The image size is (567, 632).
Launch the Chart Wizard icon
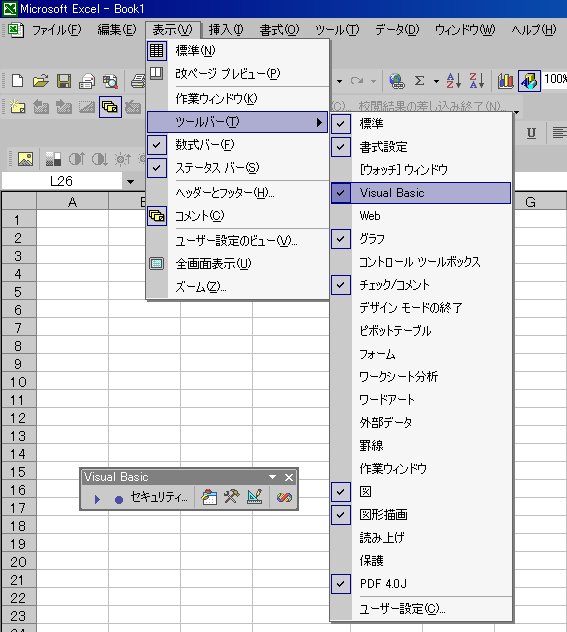point(505,81)
